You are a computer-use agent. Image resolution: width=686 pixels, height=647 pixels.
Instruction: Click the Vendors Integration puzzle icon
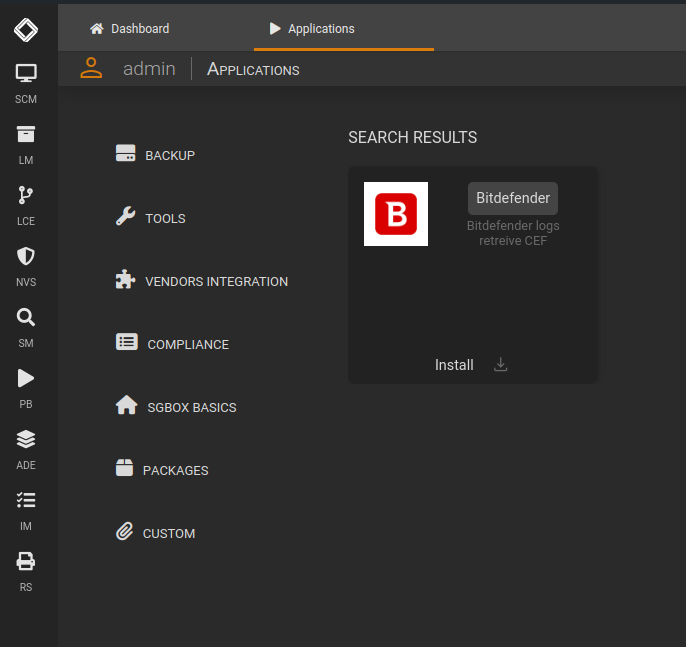coord(126,279)
